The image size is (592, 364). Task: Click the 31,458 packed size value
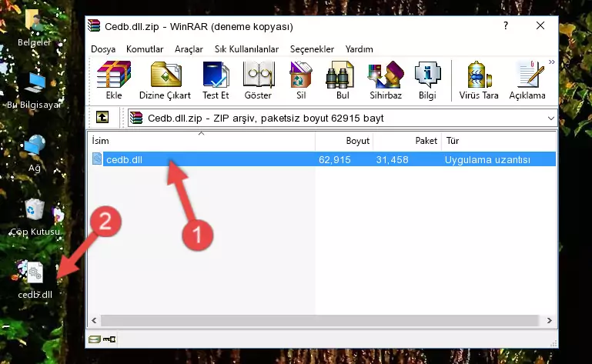392,160
